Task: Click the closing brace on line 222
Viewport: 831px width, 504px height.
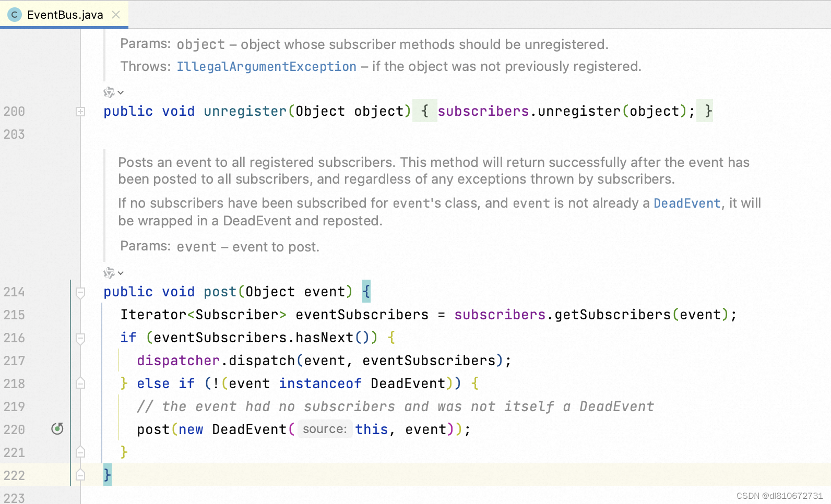Action: [x=108, y=475]
